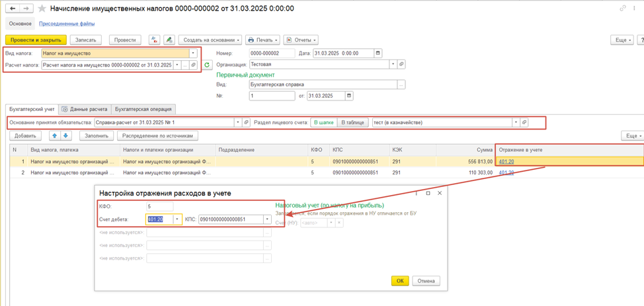Image resolution: width=644 pixels, height=306 pixels.
Task: Go back with the left arrow button
Action: coord(13,9)
